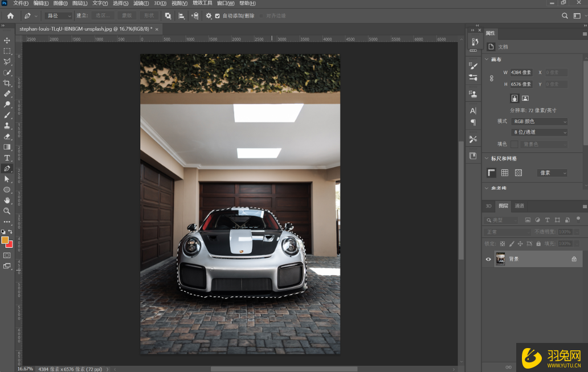Open the 像素 ruler units dropdown

pyautogui.click(x=552, y=173)
